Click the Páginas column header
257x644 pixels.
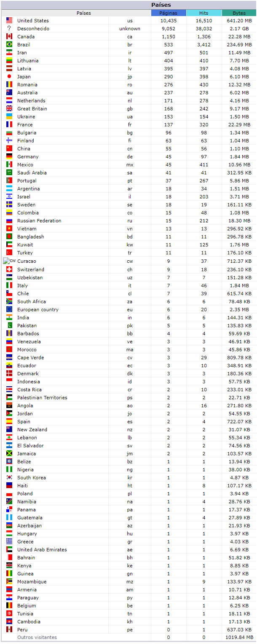point(168,13)
